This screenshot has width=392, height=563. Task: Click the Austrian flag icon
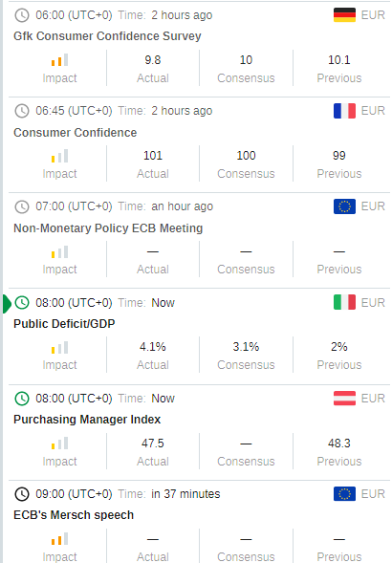point(344,398)
